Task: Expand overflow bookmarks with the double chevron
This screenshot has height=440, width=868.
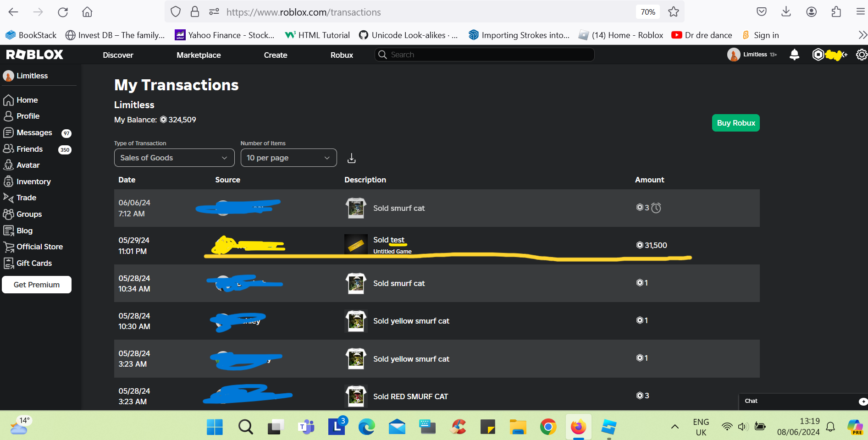Action: [862, 34]
